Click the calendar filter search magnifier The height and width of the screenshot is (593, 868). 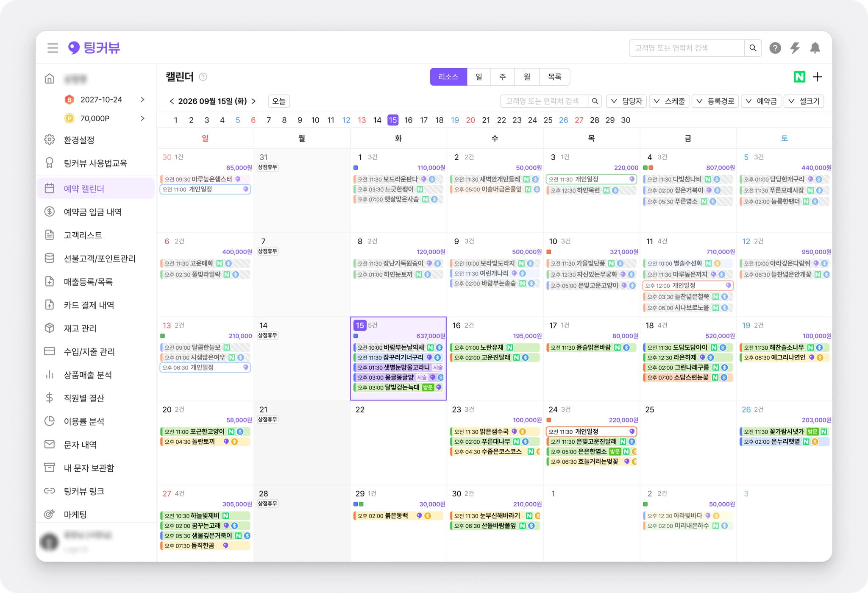pyautogui.click(x=595, y=101)
